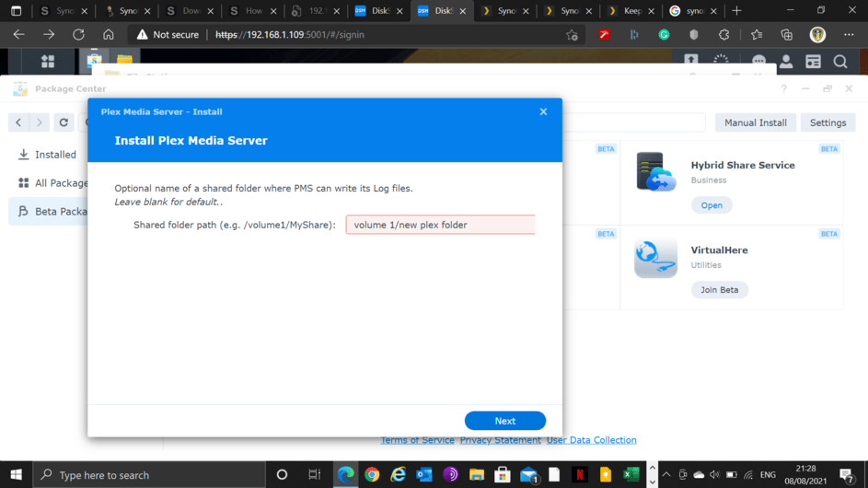Open Package Center help question mark
The width and height of the screenshot is (868, 488).
[784, 88]
